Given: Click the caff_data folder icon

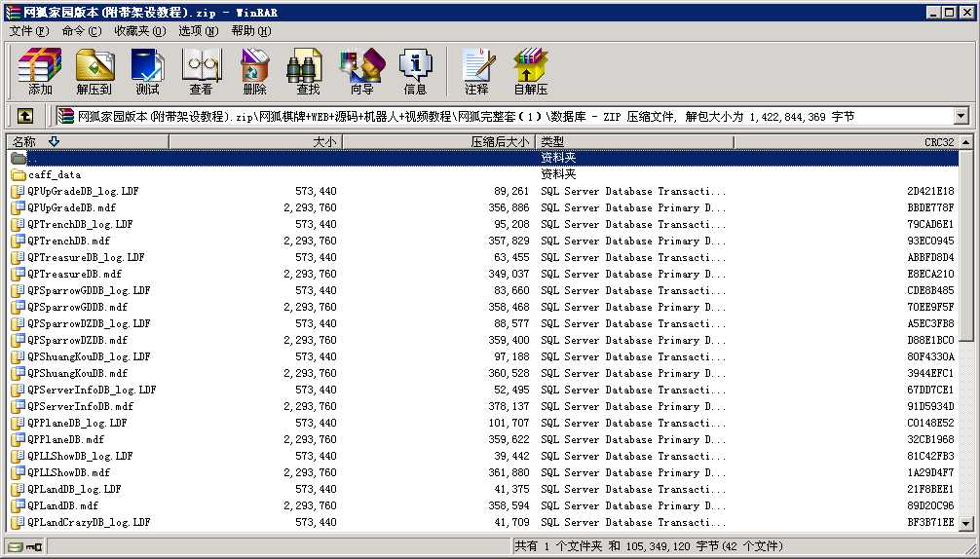Looking at the screenshot, I should click(x=19, y=175).
